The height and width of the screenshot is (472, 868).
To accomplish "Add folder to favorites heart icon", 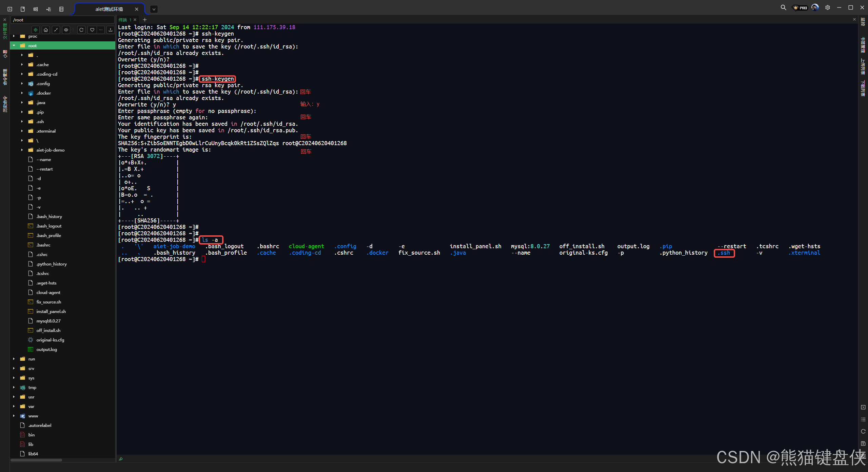I will 92,30.
